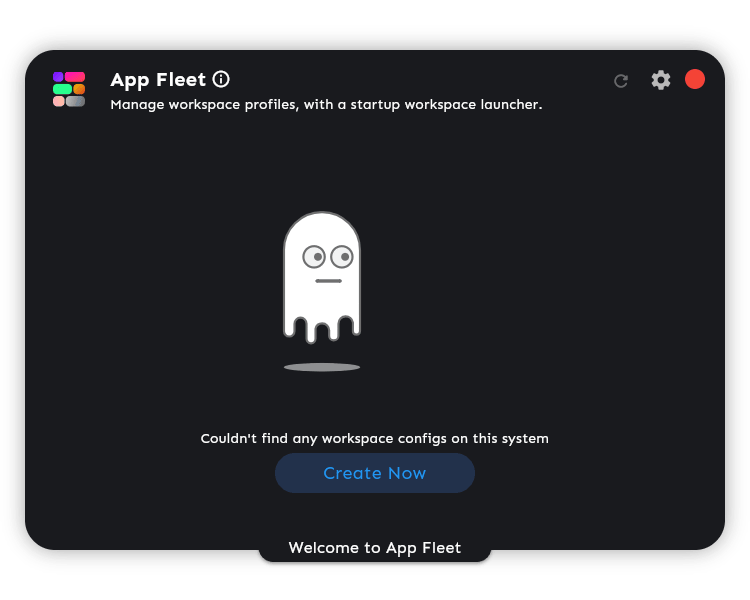Click the gray shadow under the ghost
The height and width of the screenshot is (600, 750).
coord(322,367)
